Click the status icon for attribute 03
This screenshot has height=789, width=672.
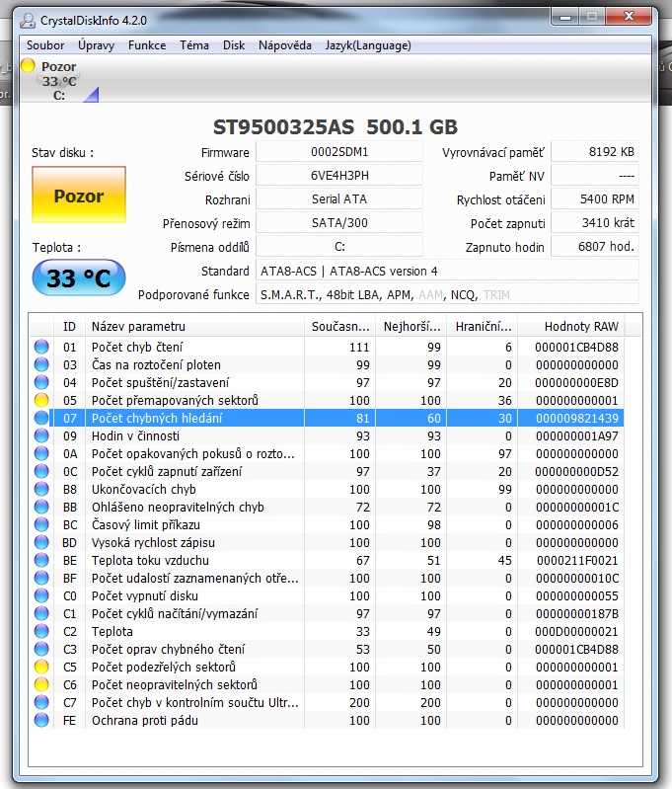41,364
